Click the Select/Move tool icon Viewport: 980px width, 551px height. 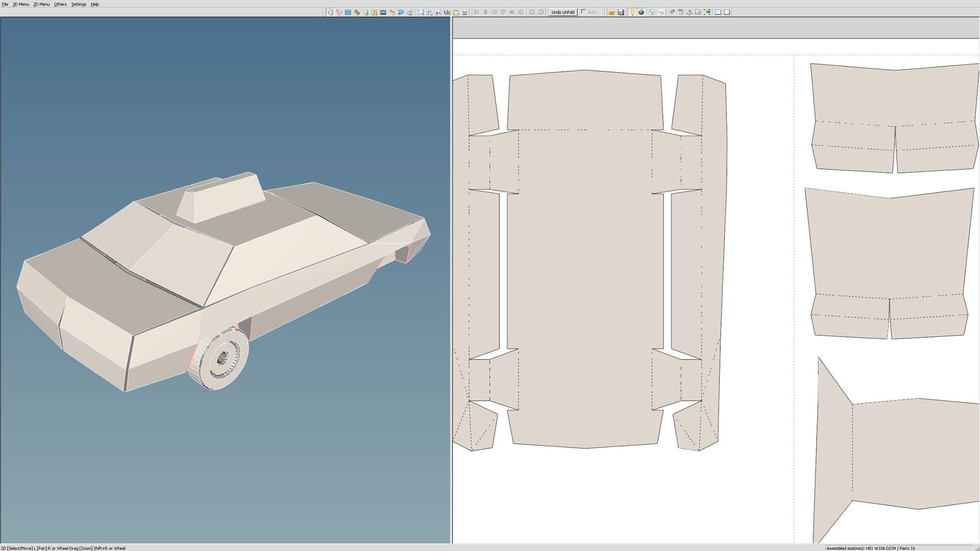click(x=330, y=12)
